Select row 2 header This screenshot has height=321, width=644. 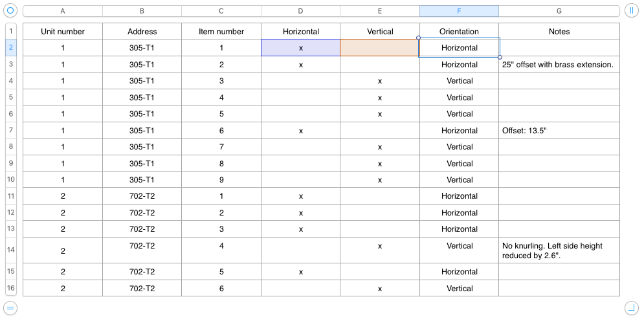pyautogui.click(x=10, y=48)
